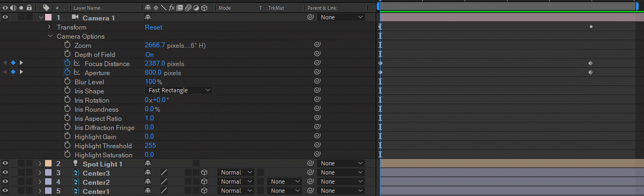Click graph editor icon for Aperture
This screenshot has width=644, height=196.
click(77, 72)
